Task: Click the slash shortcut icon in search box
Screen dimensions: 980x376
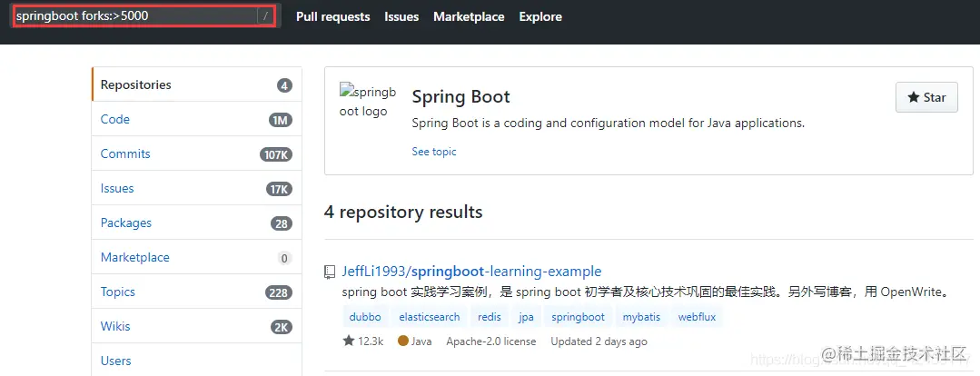Action: click(265, 16)
